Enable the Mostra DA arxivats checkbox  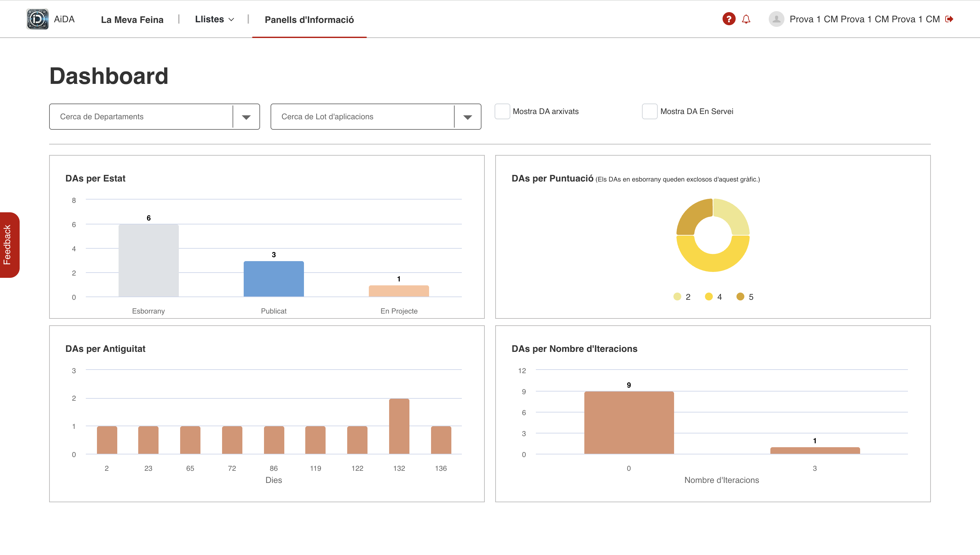(502, 111)
